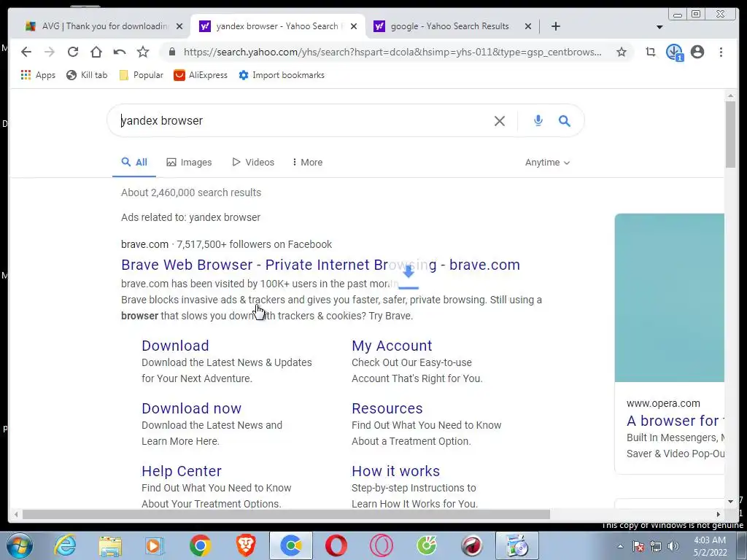Close the AVG tab
747x560 pixels.
tap(179, 27)
